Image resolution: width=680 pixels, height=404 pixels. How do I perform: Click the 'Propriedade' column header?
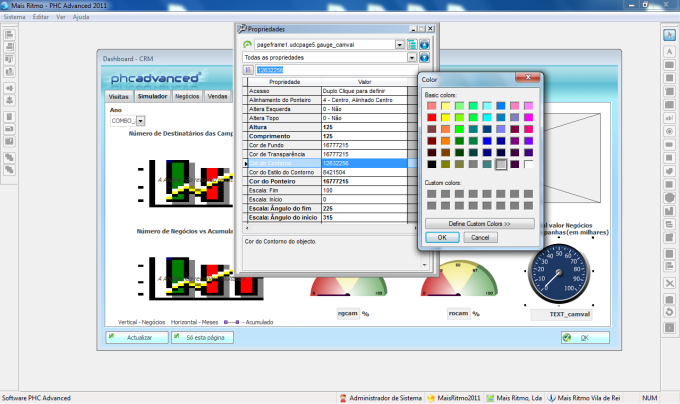coord(284,82)
